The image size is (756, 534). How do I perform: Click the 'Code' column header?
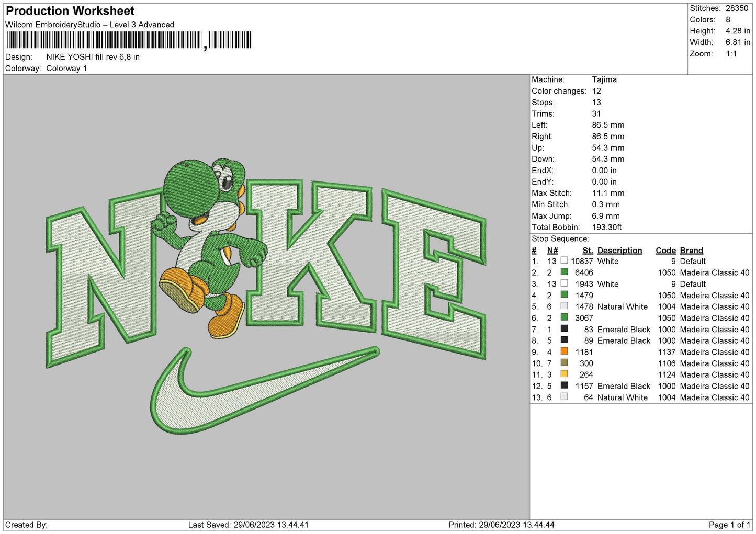[x=665, y=251]
